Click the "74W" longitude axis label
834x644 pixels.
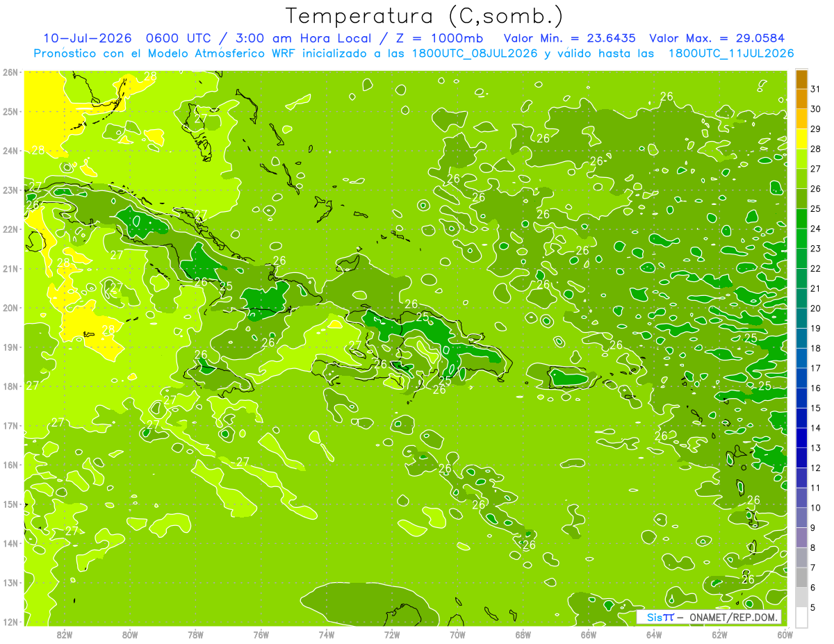point(327,634)
